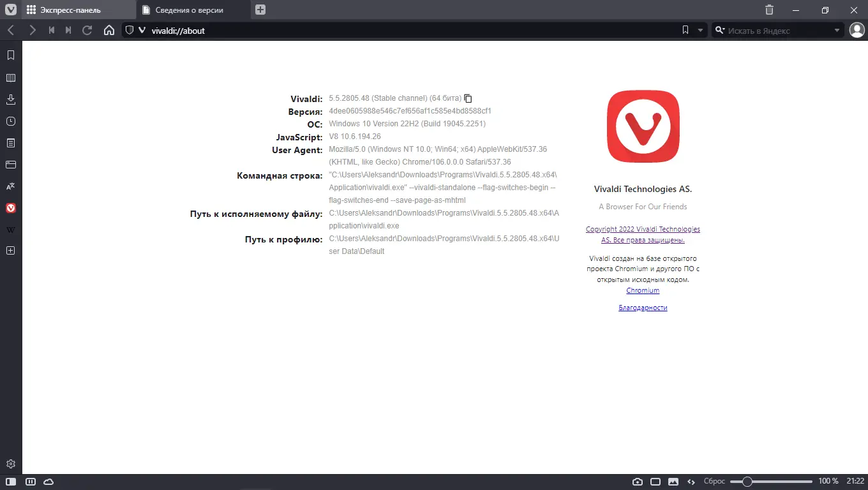Go to the home page
868x490 pixels.
(x=109, y=30)
